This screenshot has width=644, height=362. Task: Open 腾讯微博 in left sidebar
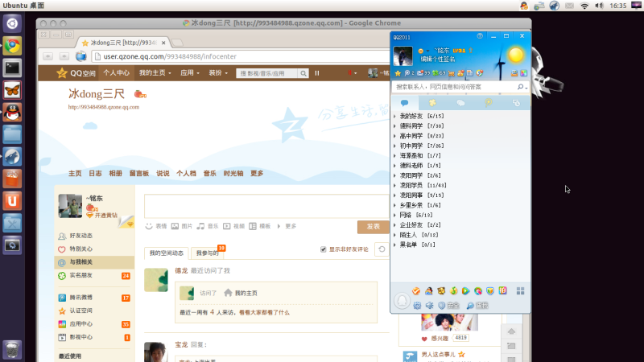(x=81, y=298)
